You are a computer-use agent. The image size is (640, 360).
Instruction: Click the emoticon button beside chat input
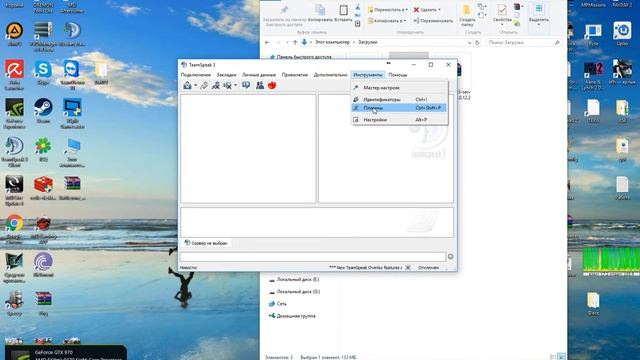coord(451,256)
